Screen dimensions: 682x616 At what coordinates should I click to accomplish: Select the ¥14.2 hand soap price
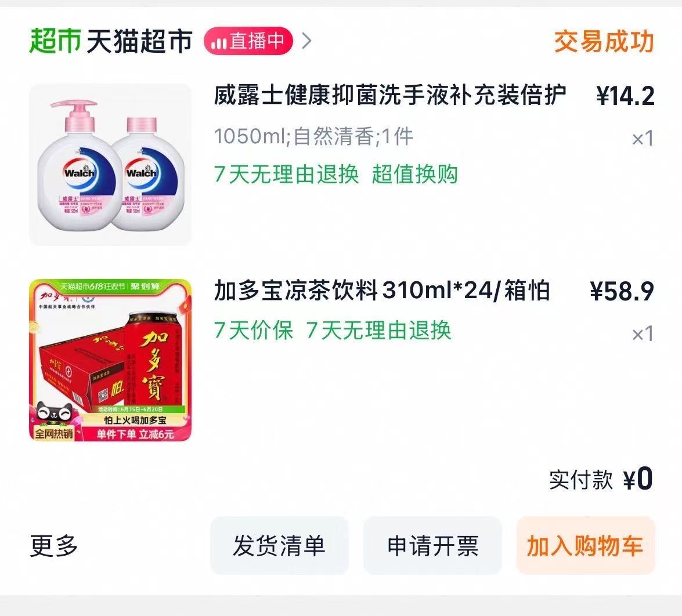[625, 96]
